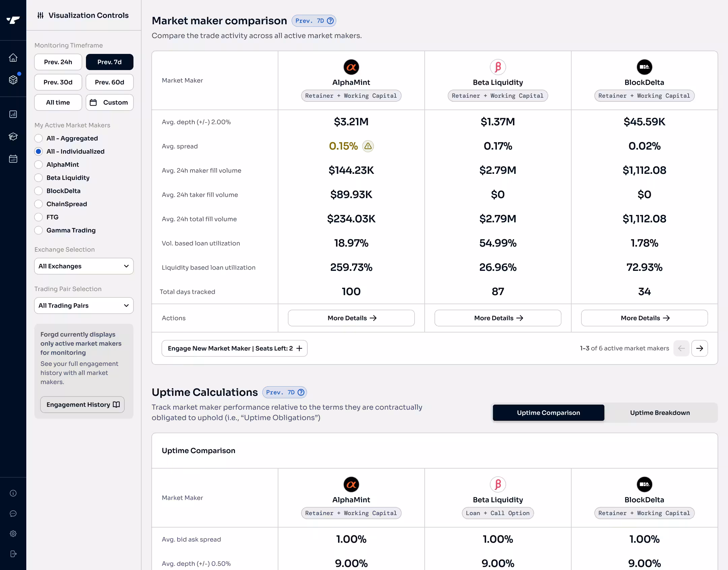Open the All Trading Pairs dropdown
Screen dimensions: 728x570
(x=84, y=306)
